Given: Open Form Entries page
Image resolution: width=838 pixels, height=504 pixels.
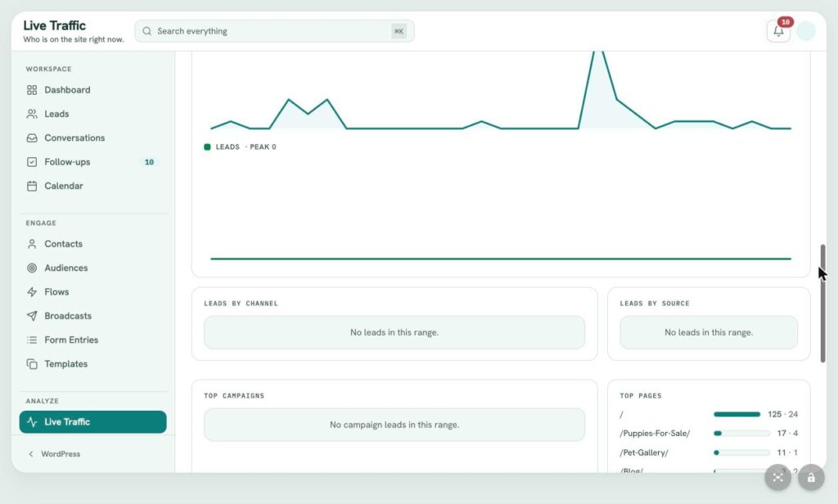Looking at the screenshot, I should pyautogui.click(x=93, y=340).
